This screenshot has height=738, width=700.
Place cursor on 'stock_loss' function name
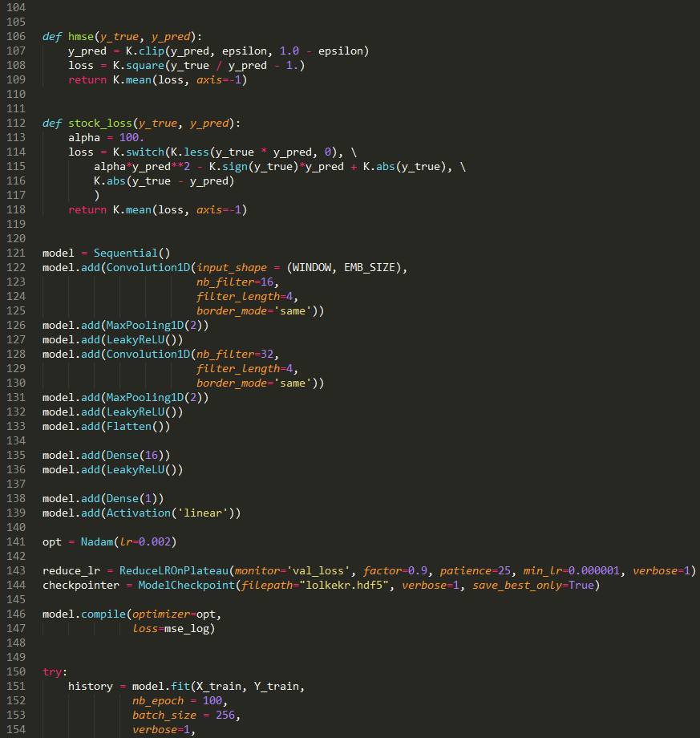(100, 124)
